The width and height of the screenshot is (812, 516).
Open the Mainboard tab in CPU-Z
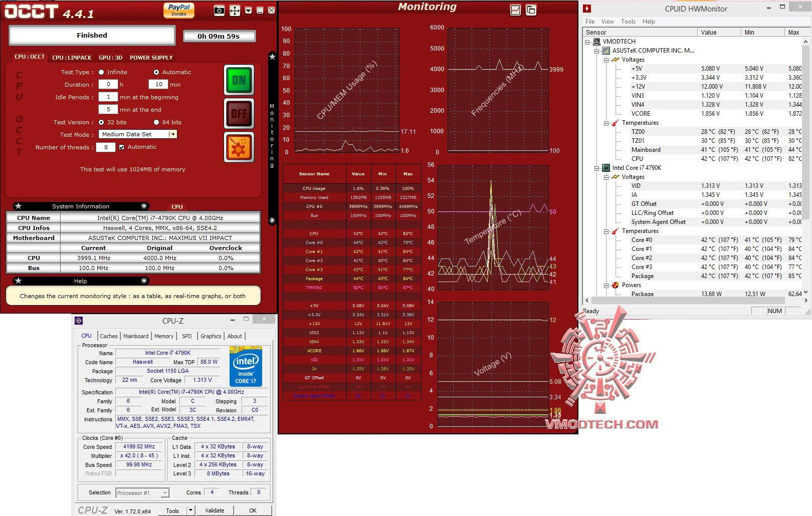tap(136, 336)
